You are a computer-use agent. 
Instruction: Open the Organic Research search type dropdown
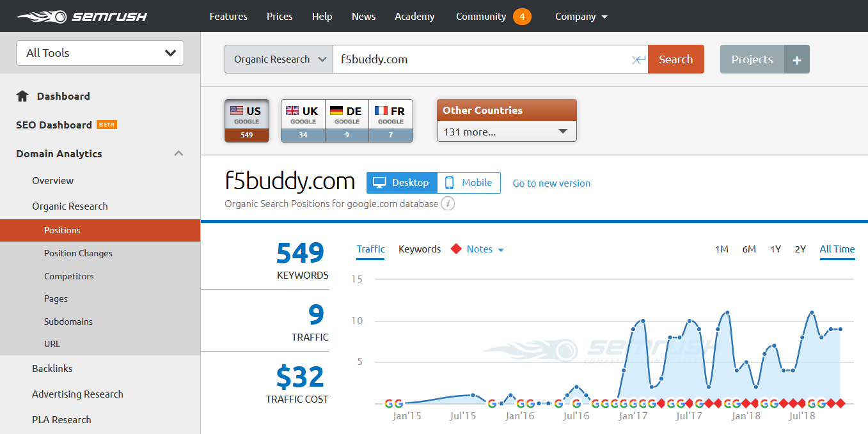point(279,59)
